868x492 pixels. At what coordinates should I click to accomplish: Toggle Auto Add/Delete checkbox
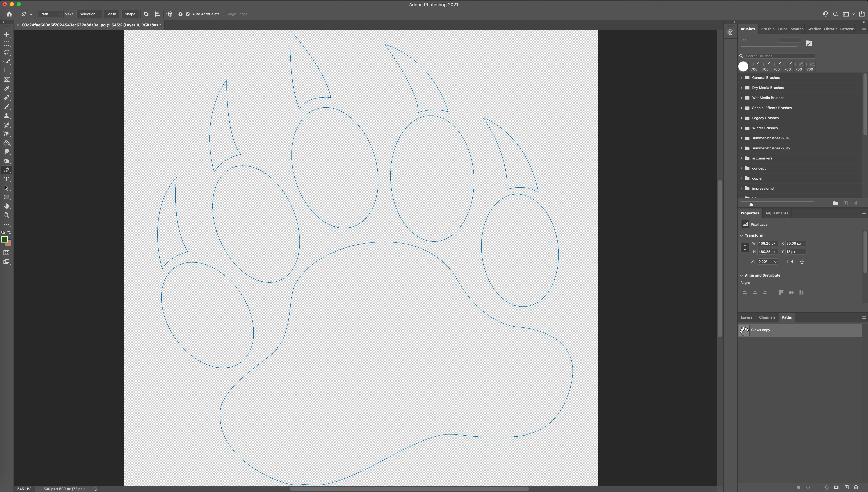188,14
